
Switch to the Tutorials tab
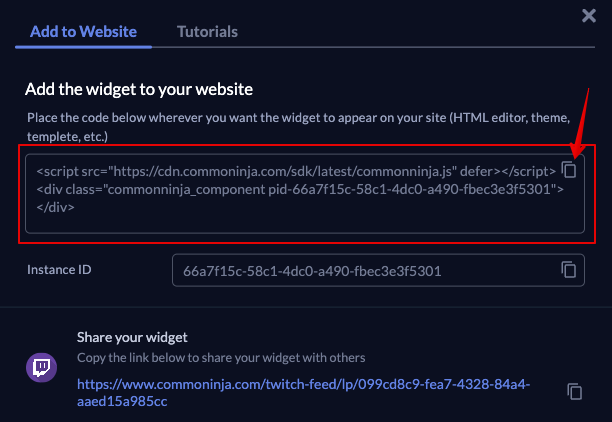pyautogui.click(x=207, y=31)
